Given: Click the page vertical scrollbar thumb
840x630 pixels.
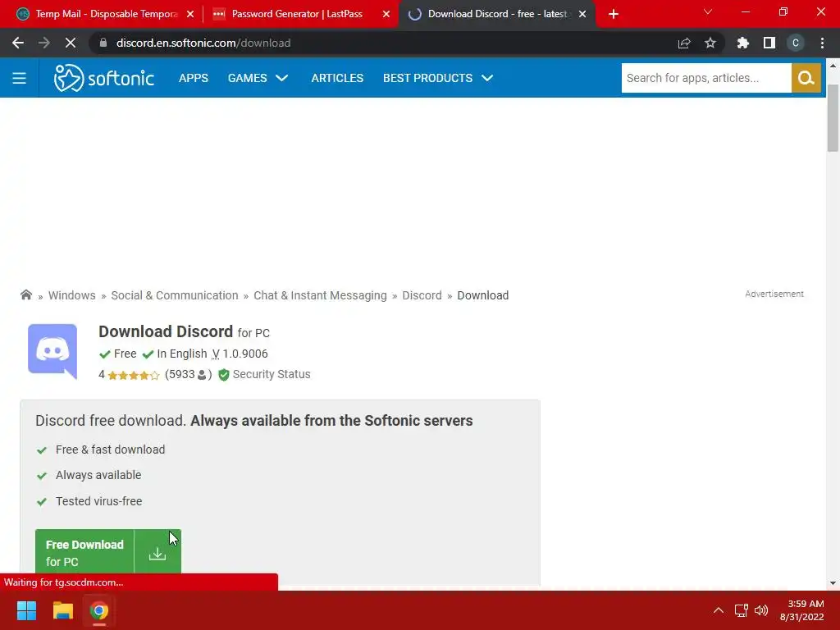Looking at the screenshot, I should click(x=833, y=118).
